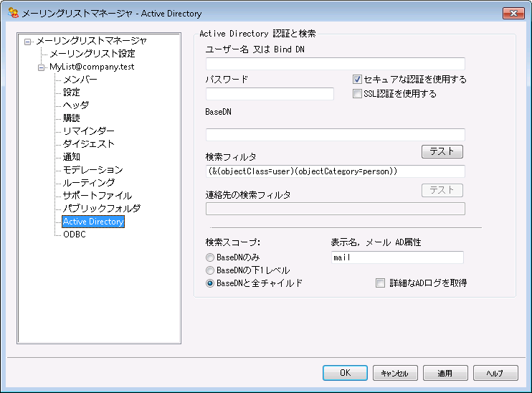Click the OK button
The height and width of the screenshot is (393, 532).
(x=345, y=373)
